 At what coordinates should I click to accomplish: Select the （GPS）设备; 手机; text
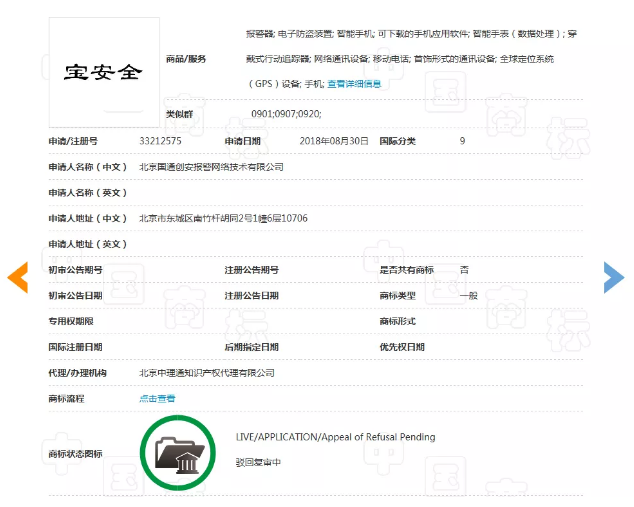[286, 84]
